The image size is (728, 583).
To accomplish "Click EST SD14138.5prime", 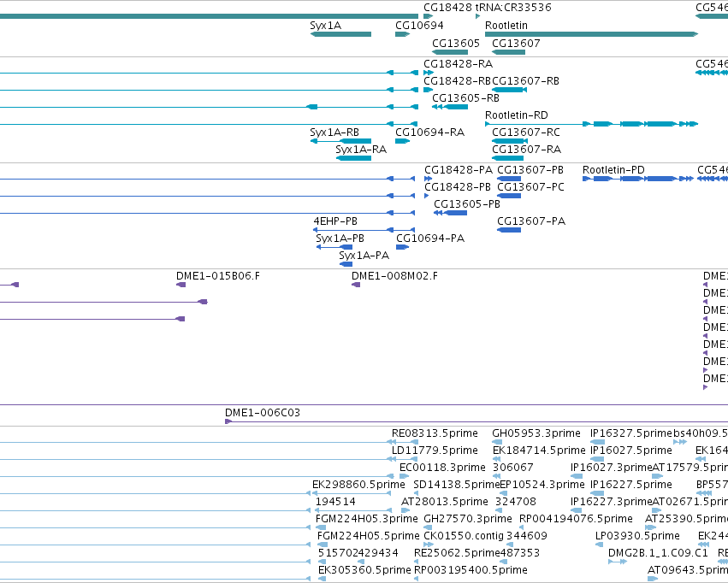I will click(x=457, y=485).
